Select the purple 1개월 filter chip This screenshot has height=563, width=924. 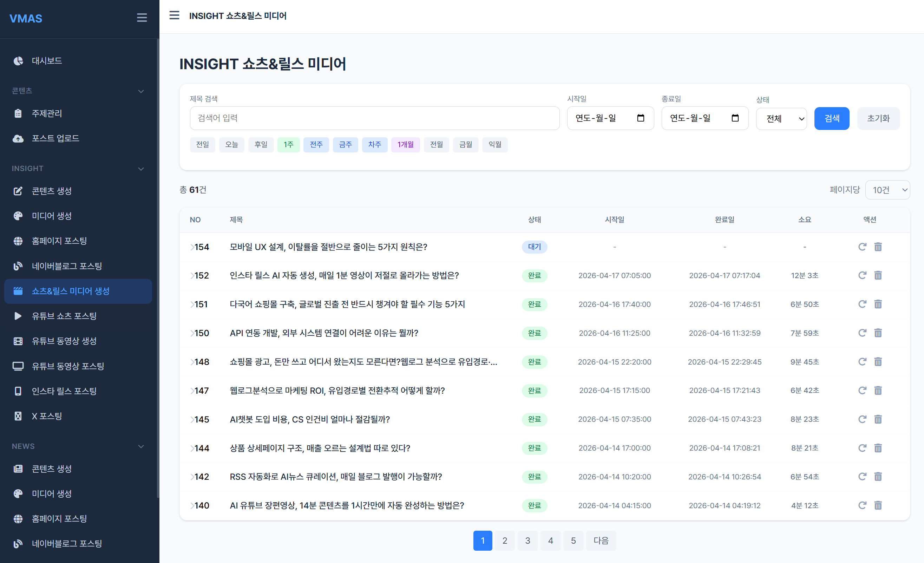click(x=405, y=145)
